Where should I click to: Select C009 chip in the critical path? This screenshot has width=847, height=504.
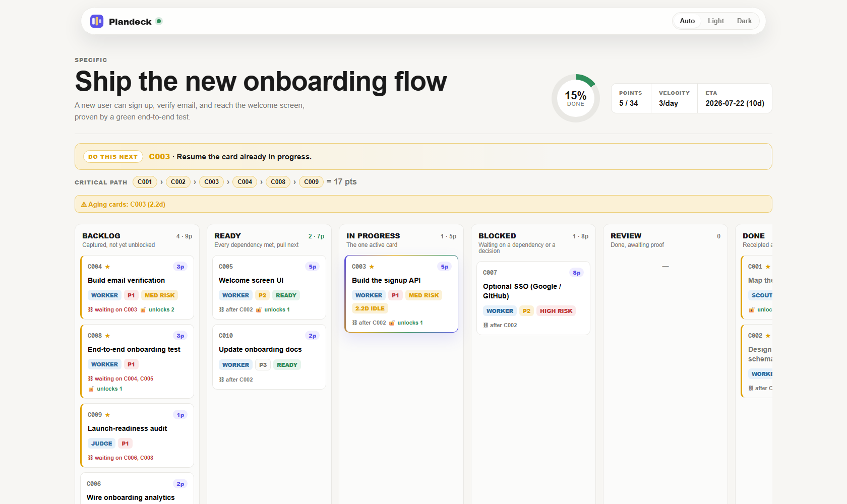(311, 182)
